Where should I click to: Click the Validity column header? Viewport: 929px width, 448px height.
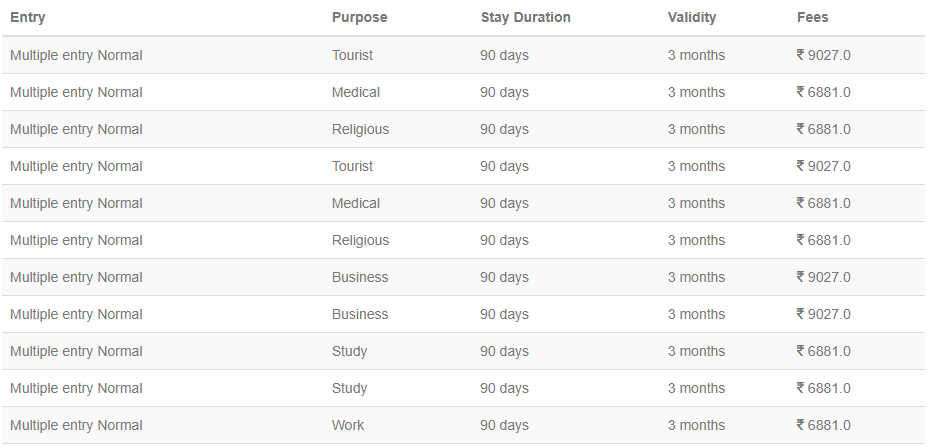point(692,17)
